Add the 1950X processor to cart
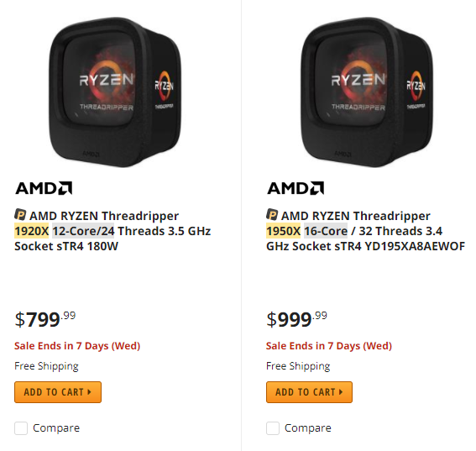The image size is (476, 451). click(x=309, y=392)
